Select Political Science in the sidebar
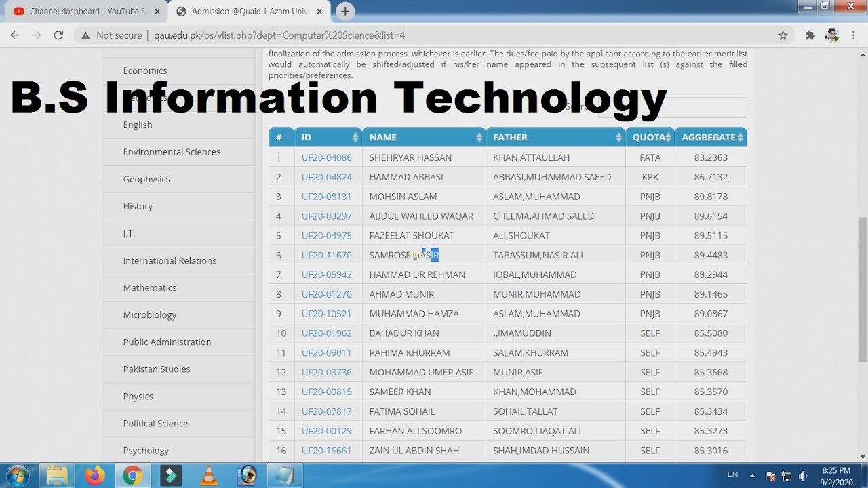The height and width of the screenshot is (488, 868). (x=155, y=423)
